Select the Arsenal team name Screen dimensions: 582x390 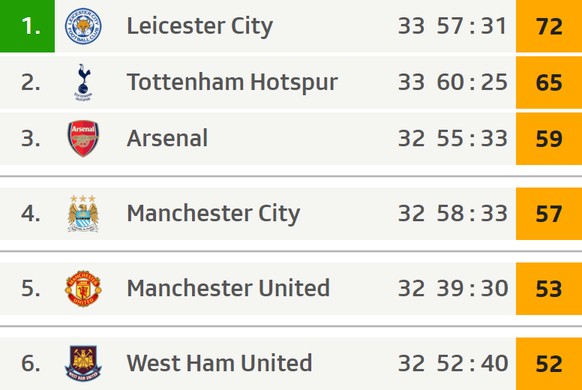(x=167, y=138)
